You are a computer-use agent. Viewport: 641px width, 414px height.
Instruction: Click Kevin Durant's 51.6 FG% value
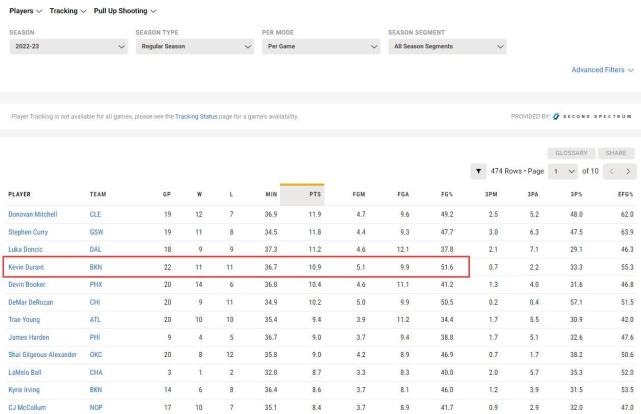coord(447,267)
